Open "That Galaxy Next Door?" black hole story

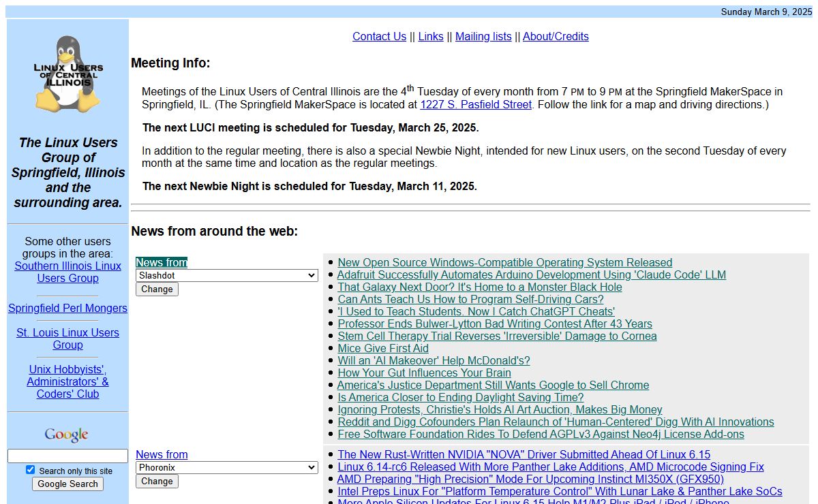coord(480,287)
